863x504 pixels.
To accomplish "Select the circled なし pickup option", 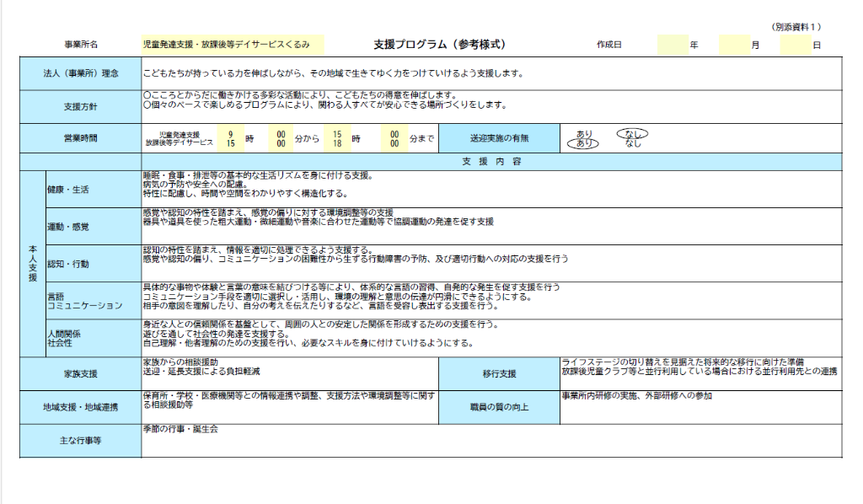I will [x=632, y=133].
